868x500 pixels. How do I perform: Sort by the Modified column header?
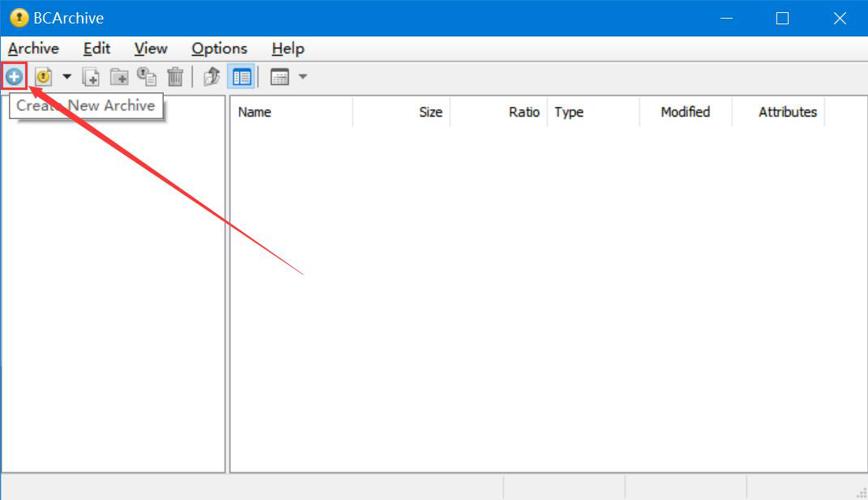pos(686,112)
